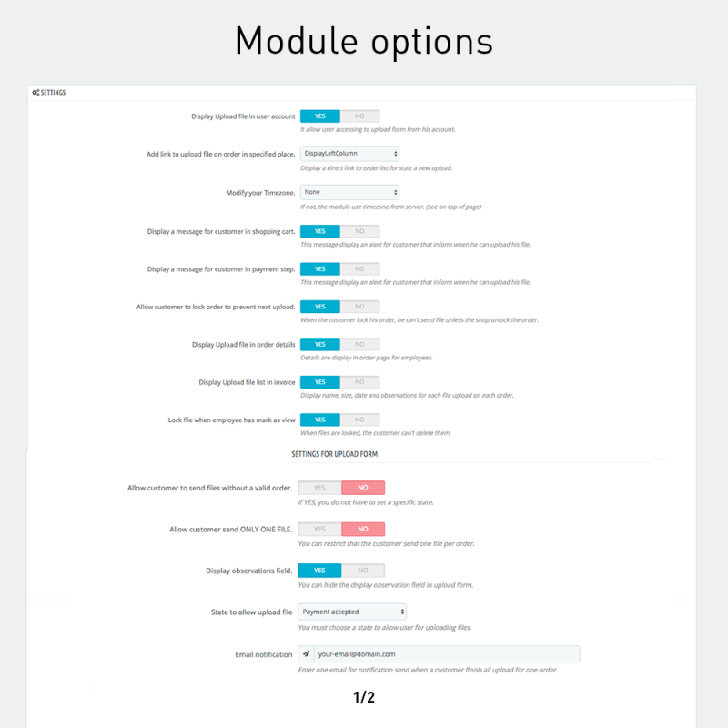This screenshot has width=728, height=728.
Task: Click the active YES on invoice toggle
Action: point(320,382)
